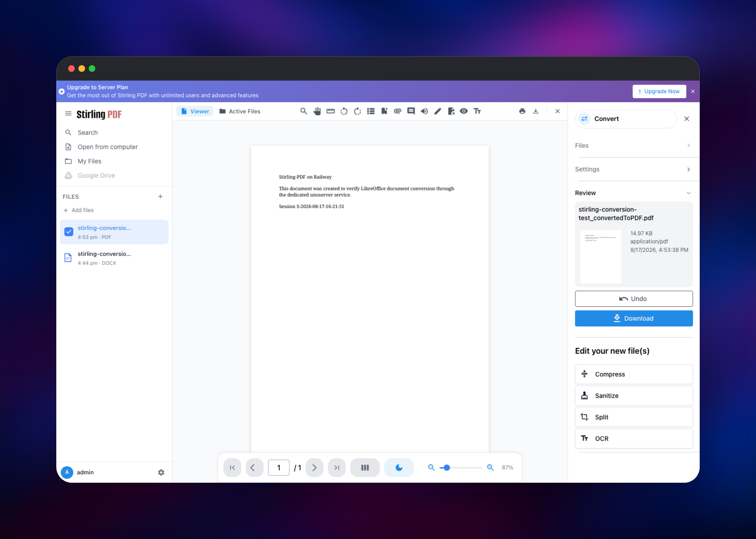This screenshot has width=756, height=539.
Task: Choose Compress for new file
Action: pos(634,374)
